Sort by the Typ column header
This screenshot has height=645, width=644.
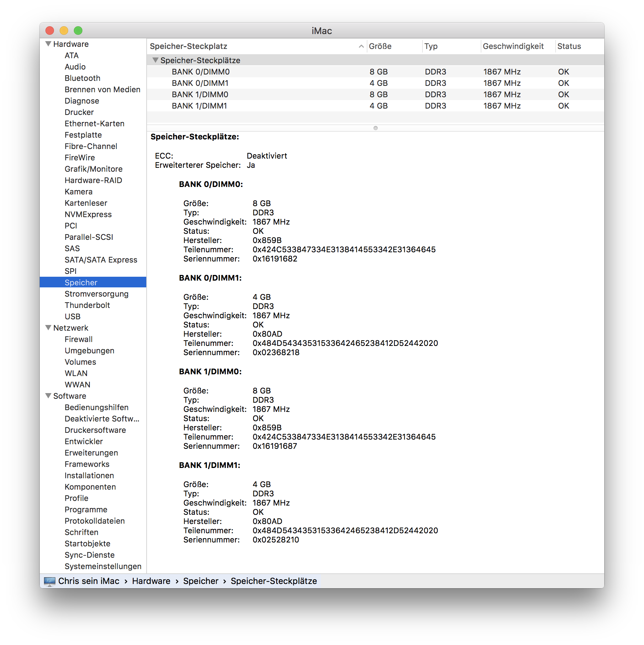451,46
